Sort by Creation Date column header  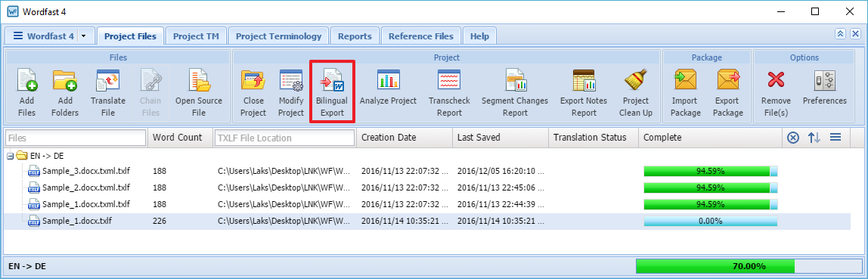pyautogui.click(x=405, y=138)
